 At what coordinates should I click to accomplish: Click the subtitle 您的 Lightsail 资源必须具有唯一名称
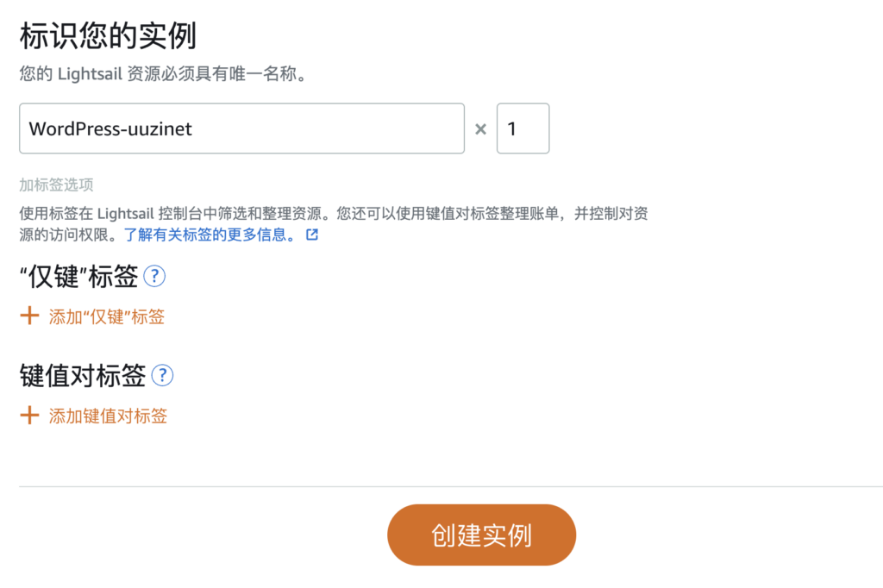point(163,74)
